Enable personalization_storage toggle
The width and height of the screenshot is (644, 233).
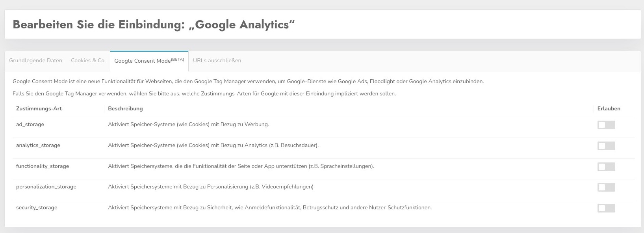[606, 187]
